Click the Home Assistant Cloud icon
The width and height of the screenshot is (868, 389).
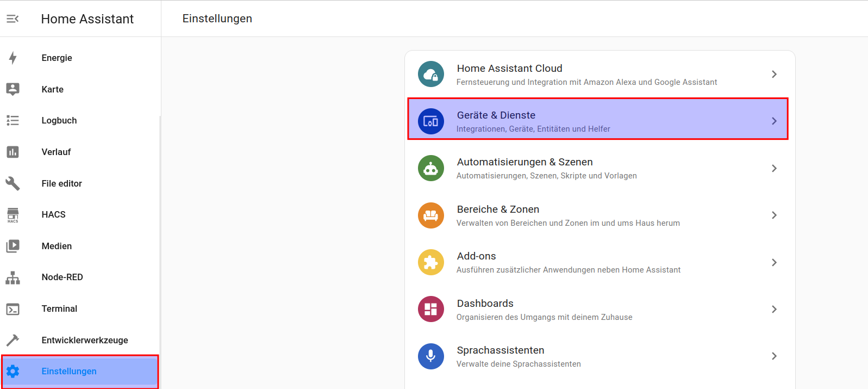(x=430, y=74)
